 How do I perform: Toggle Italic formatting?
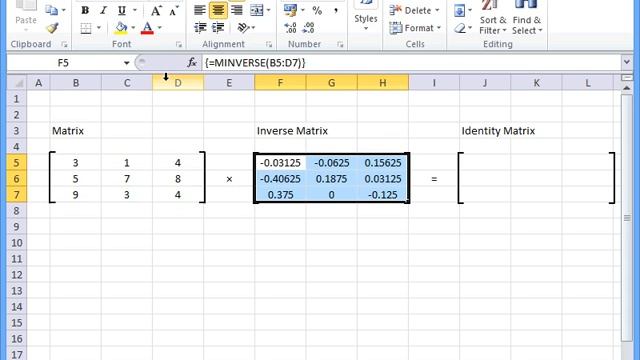pos(103,11)
